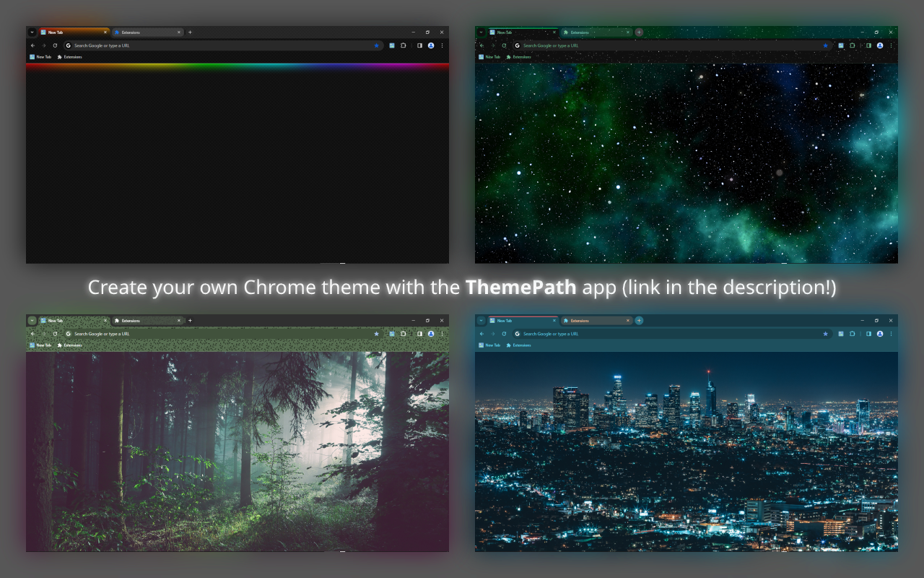
Task: Close the Extensions tab in the forest-themed browser
Action: tap(179, 321)
